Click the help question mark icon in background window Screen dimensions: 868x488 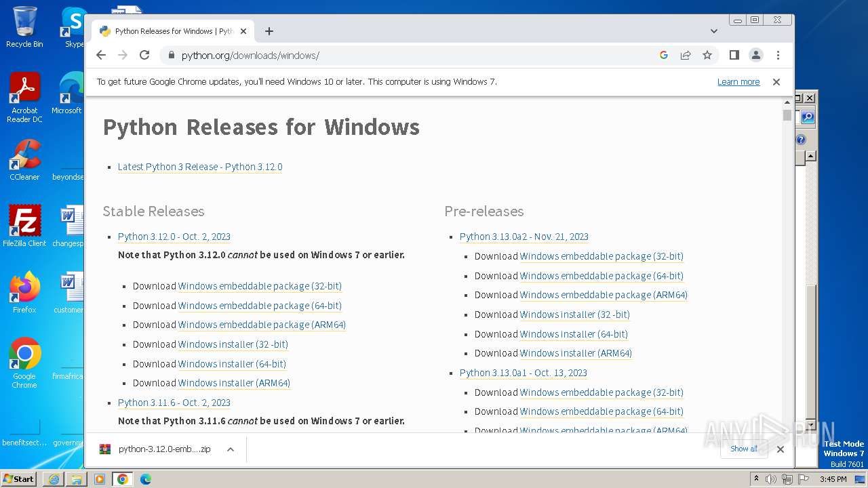point(801,140)
